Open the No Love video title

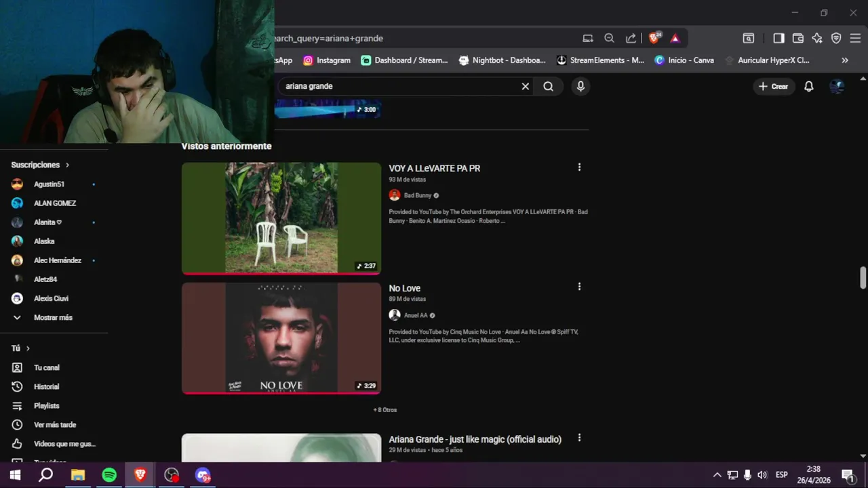click(x=405, y=288)
